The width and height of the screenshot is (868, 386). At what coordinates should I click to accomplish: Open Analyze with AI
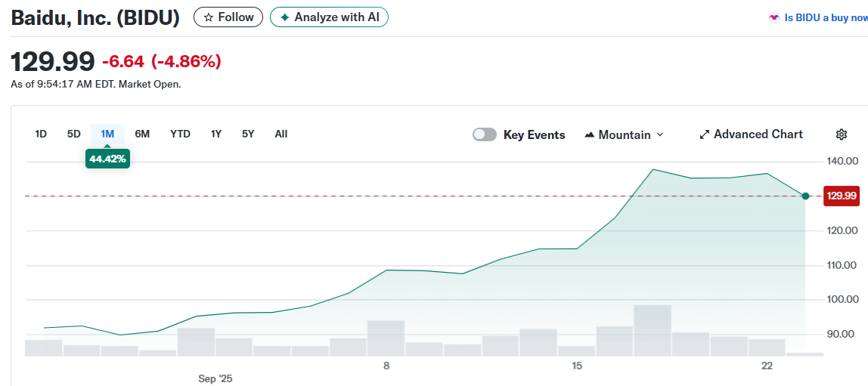[329, 17]
